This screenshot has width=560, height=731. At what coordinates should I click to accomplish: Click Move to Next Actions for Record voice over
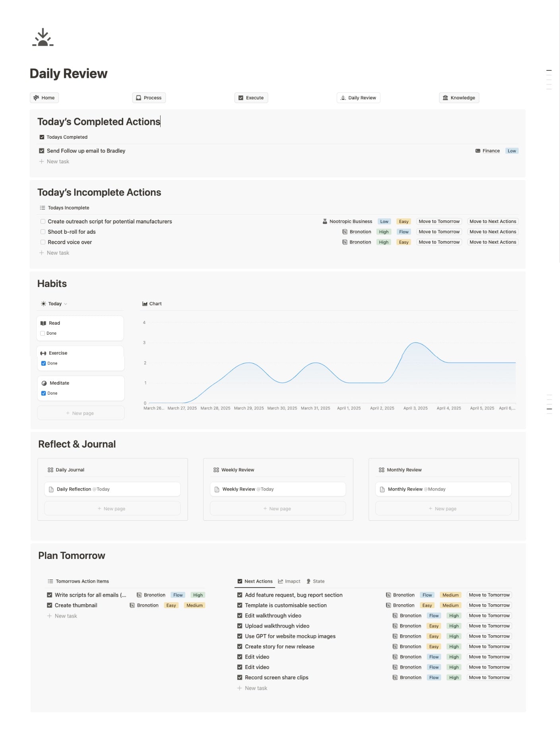(x=492, y=242)
